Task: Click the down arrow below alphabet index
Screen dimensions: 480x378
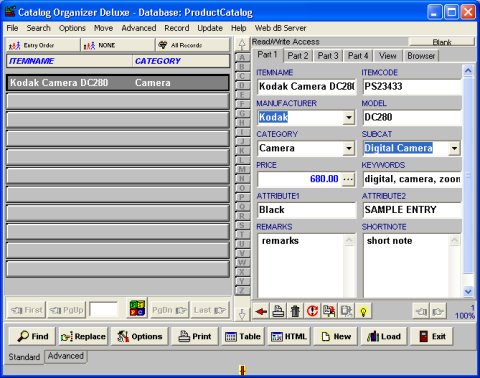Action: 242,314
